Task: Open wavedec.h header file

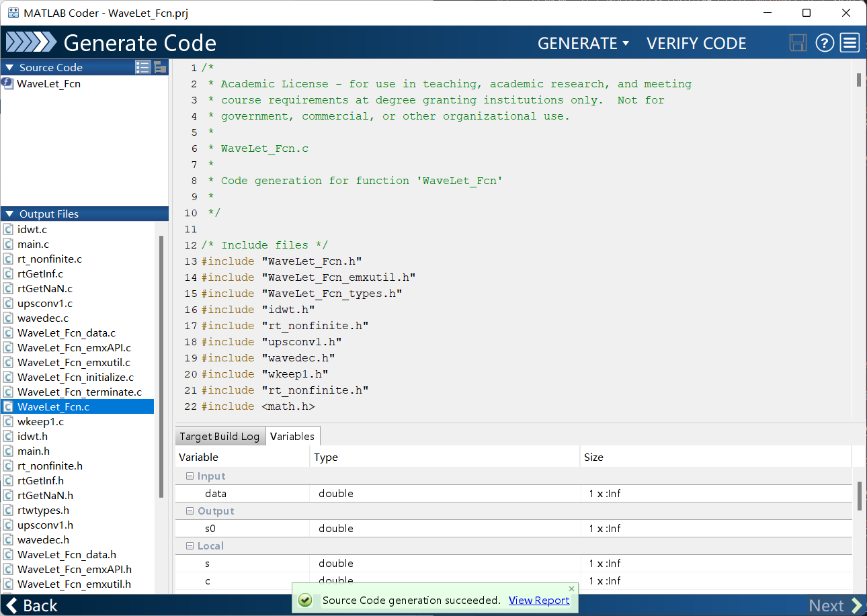Action: click(44, 540)
